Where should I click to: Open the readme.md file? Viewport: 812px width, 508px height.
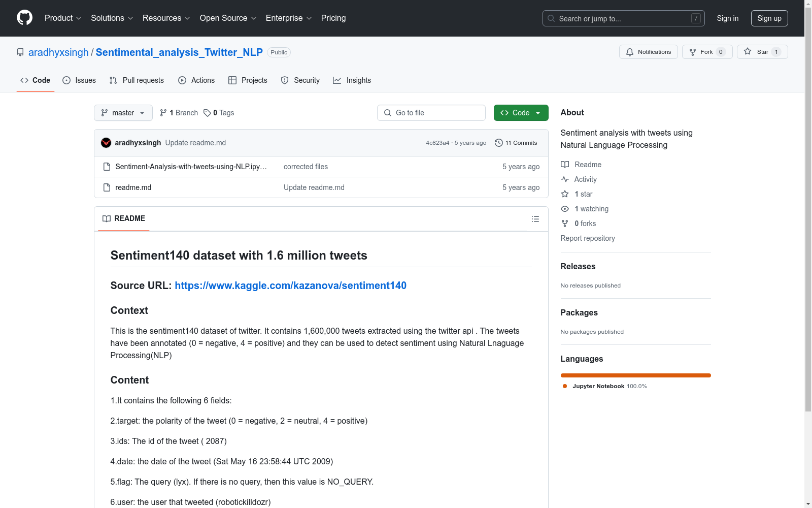133,187
